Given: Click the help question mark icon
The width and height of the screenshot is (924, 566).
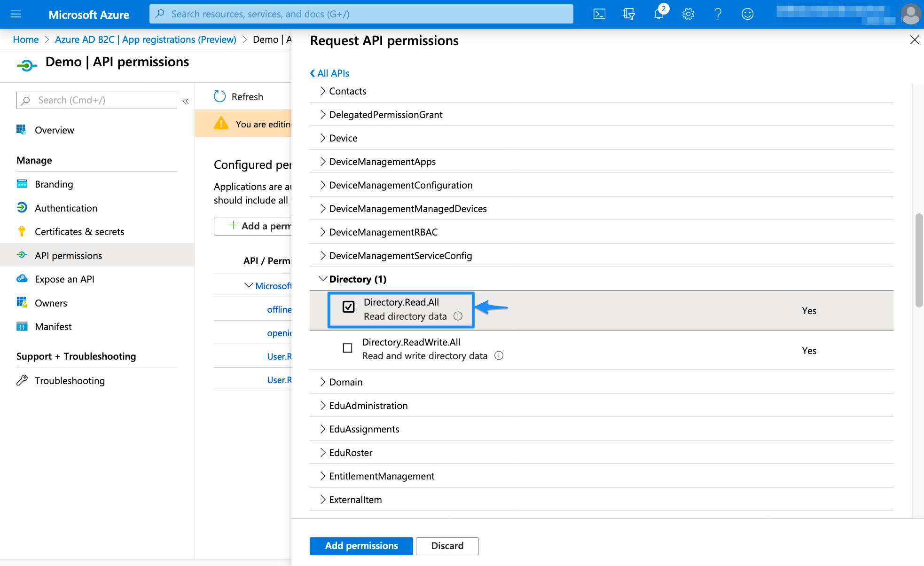Looking at the screenshot, I should [718, 14].
